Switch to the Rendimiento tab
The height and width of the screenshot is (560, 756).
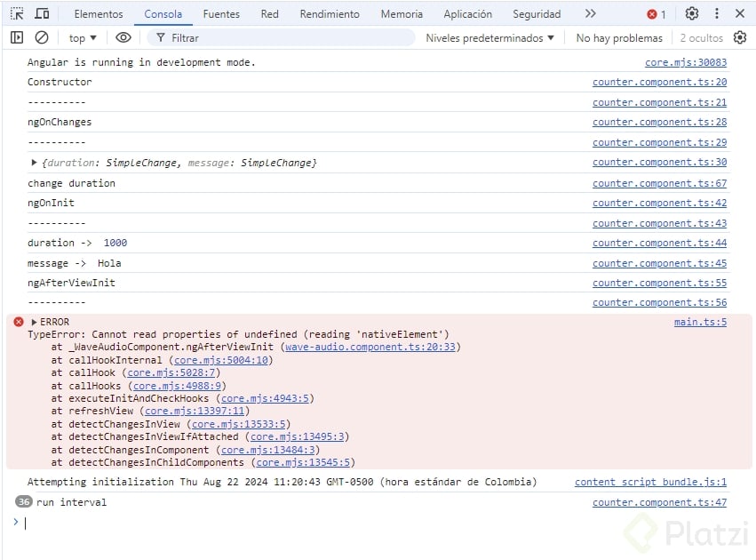coord(330,14)
